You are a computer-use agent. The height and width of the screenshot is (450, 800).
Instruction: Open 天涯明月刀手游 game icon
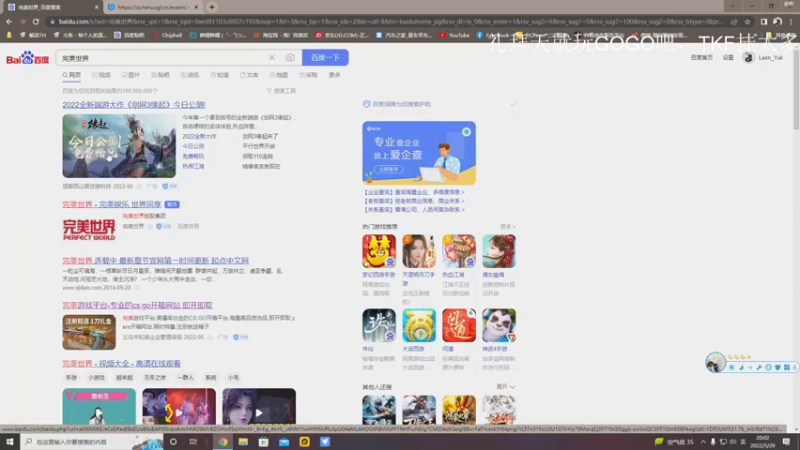pos(419,251)
